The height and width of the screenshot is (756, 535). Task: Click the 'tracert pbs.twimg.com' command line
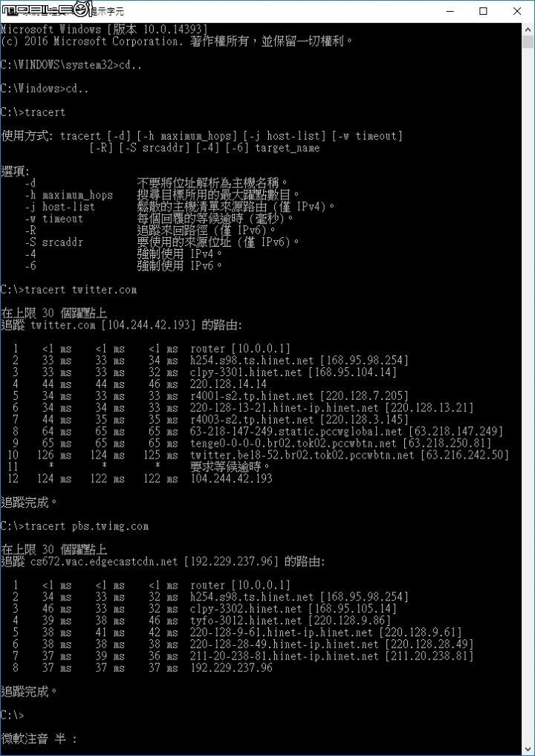click(x=75, y=526)
